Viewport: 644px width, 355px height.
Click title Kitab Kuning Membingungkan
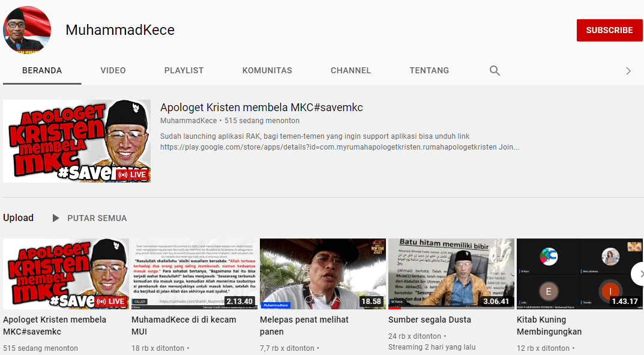[x=549, y=326]
